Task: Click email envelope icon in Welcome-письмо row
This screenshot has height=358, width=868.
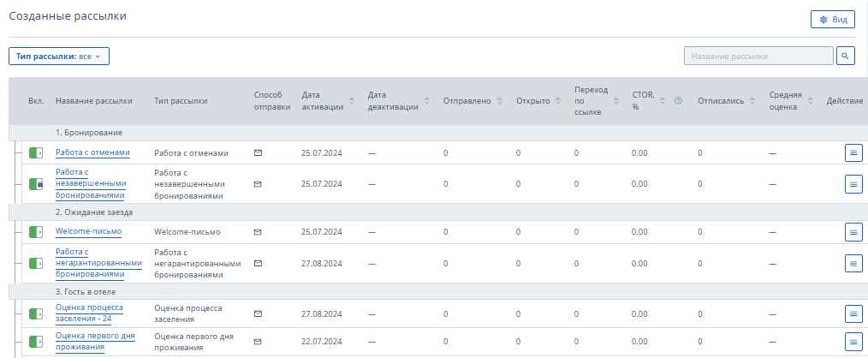Action: [x=258, y=231]
